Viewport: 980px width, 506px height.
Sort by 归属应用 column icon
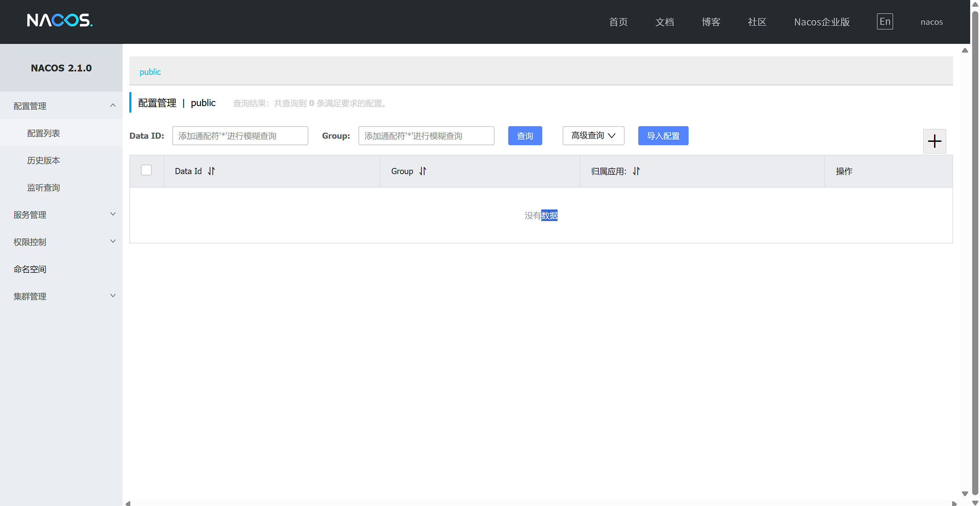click(636, 171)
